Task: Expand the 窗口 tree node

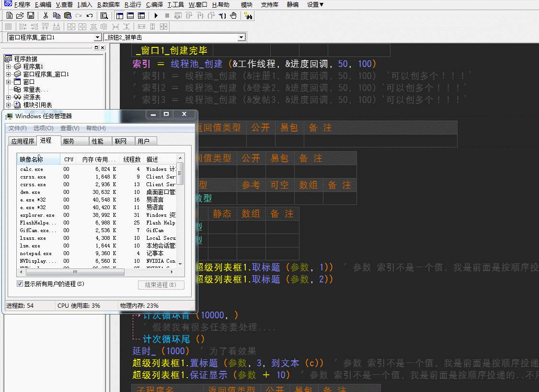Action: [9, 82]
